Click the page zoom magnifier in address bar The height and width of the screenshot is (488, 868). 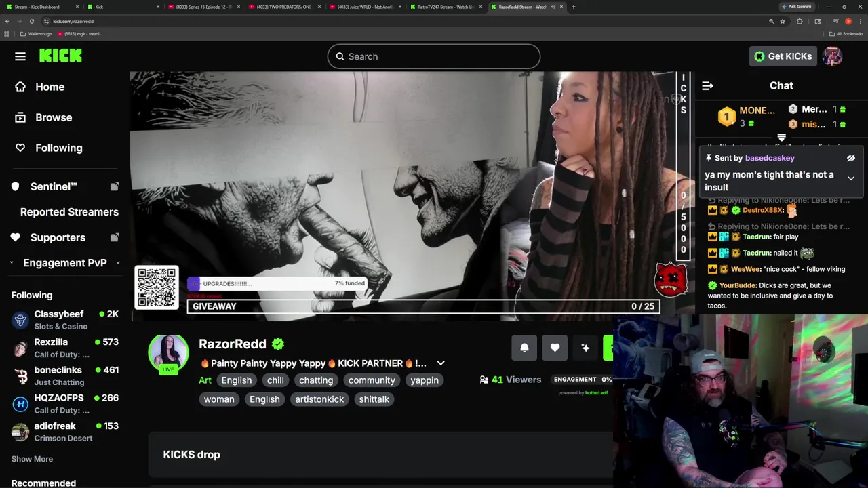click(771, 21)
